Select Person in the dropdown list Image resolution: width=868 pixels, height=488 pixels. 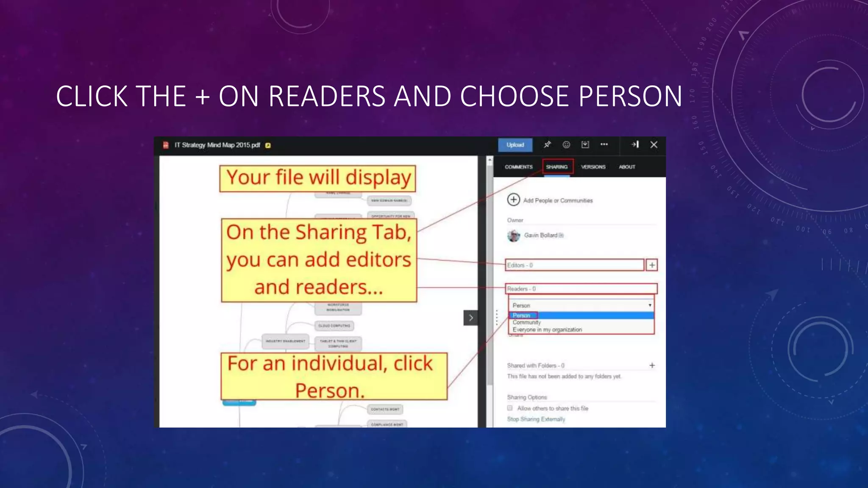point(581,315)
